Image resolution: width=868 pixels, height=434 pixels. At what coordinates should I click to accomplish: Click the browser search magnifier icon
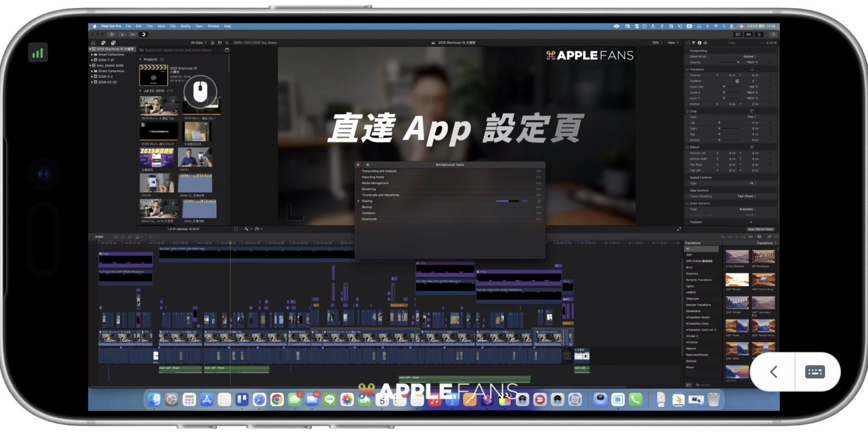[x=227, y=42]
